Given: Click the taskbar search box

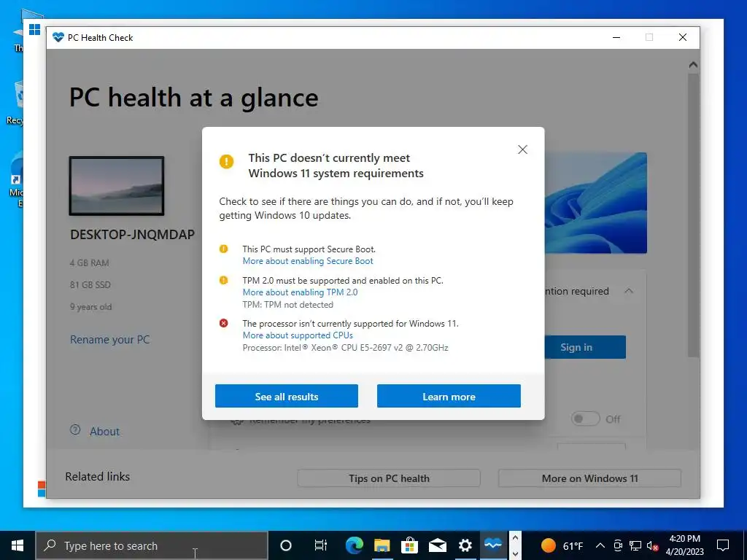Looking at the screenshot, I should pyautogui.click(x=152, y=545).
